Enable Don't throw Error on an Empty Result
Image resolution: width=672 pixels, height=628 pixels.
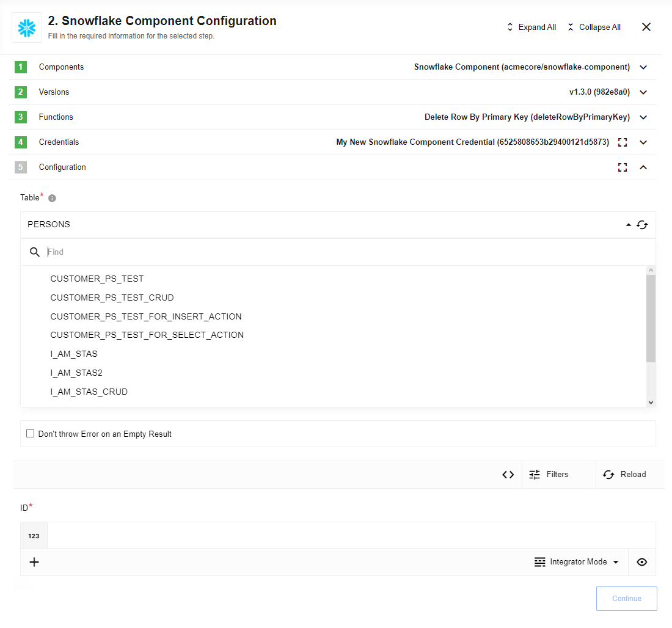tap(30, 433)
